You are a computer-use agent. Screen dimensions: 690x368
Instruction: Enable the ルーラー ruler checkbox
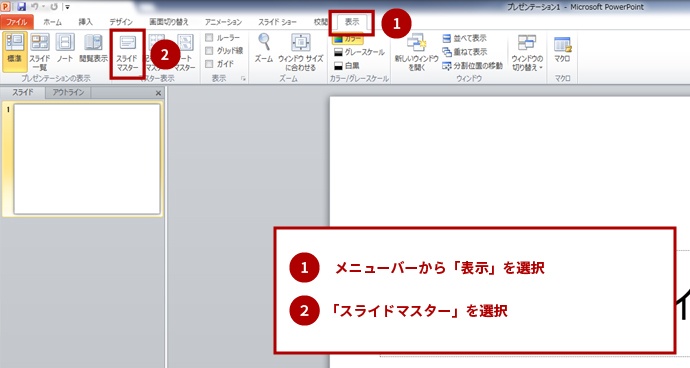[209, 38]
